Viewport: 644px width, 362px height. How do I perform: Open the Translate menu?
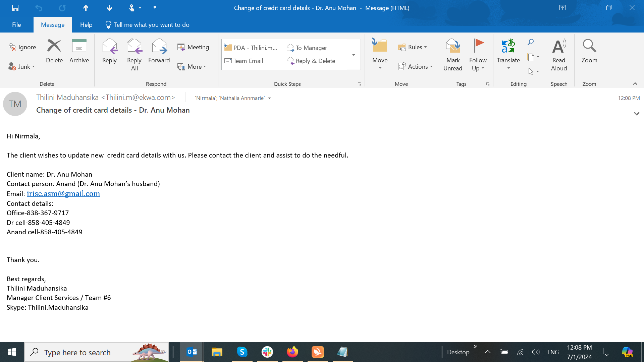click(x=508, y=54)
